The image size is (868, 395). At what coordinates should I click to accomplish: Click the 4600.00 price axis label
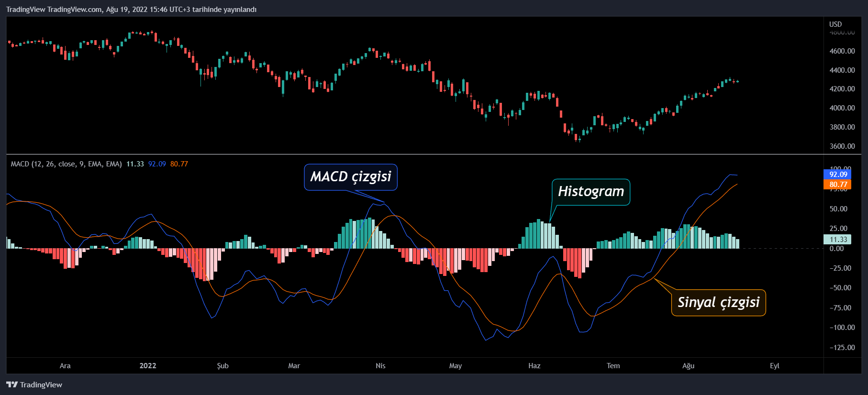pos(842,51)
